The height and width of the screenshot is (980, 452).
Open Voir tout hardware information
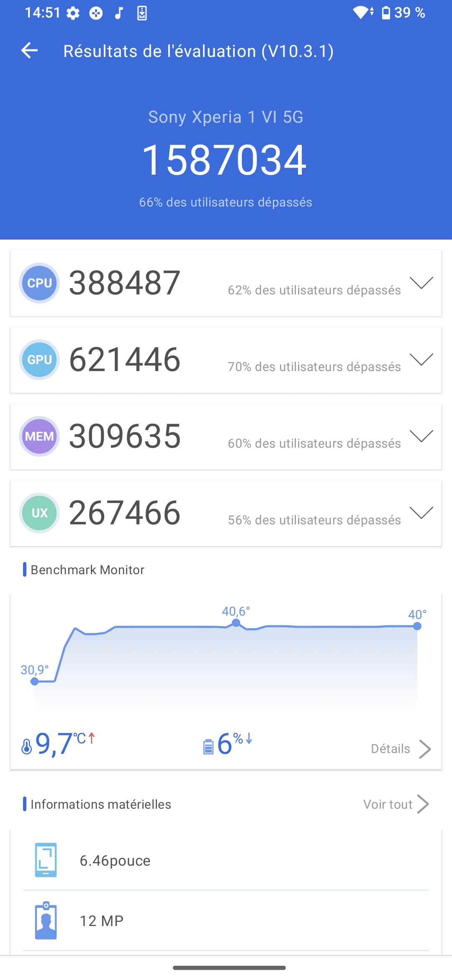(x=395, y=804)
